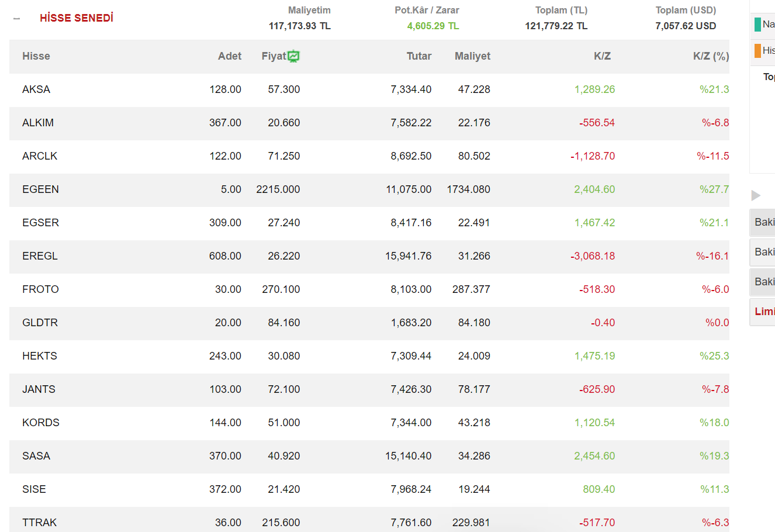Click JANTS quantity 103.00

(225, 389)
